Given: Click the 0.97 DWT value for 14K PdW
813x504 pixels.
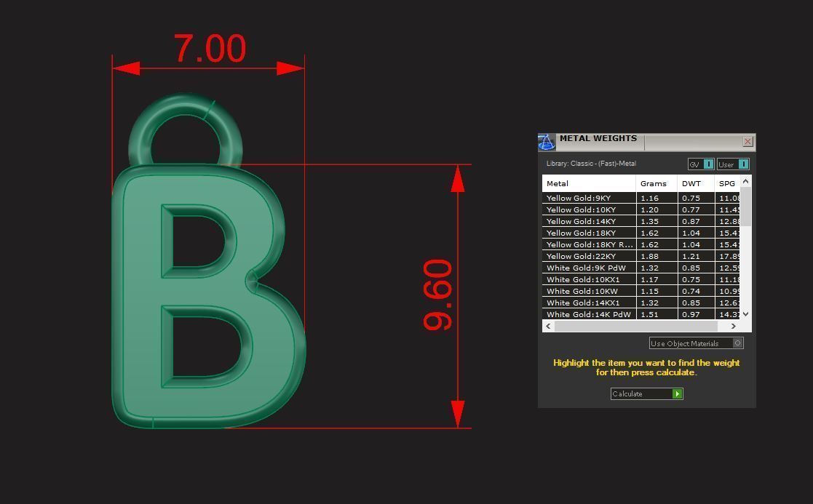Looking at the screenshot, I should [x=691, y=314].
